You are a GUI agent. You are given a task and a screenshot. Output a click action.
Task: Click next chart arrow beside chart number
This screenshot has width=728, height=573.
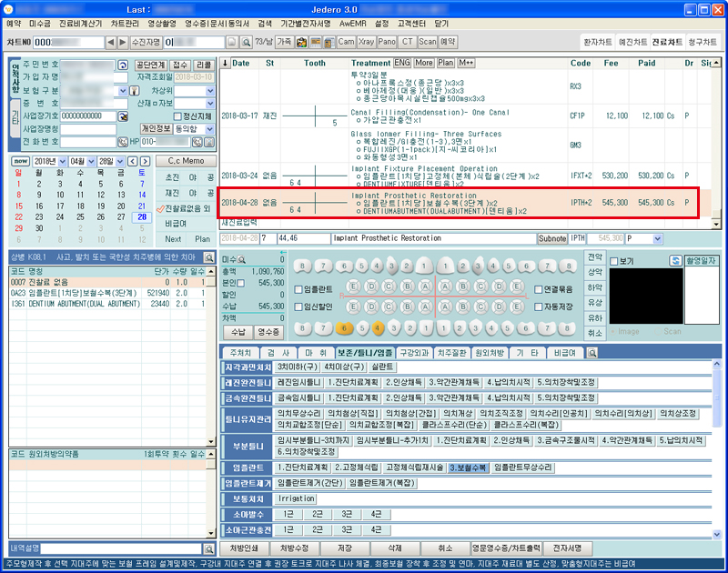tap(123, 43)
